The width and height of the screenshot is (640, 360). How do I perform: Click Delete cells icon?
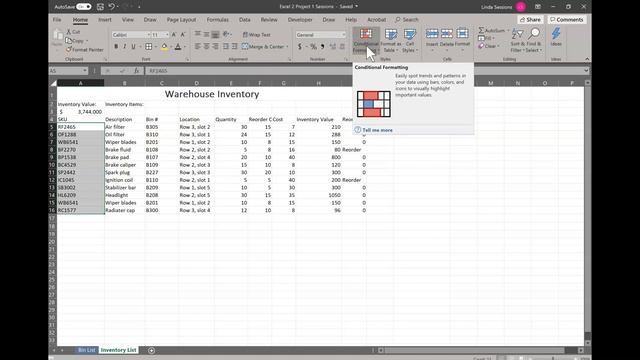coord(447,33)
